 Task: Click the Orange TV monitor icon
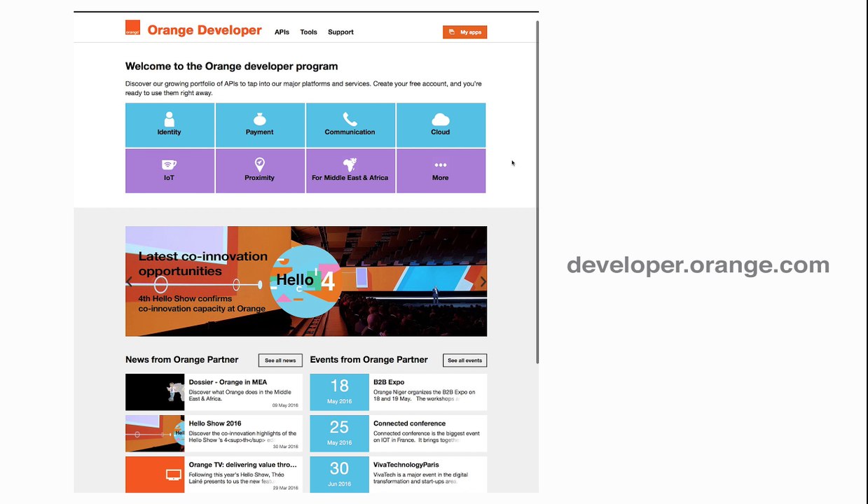pyautogui.click(x=174, y=475)
